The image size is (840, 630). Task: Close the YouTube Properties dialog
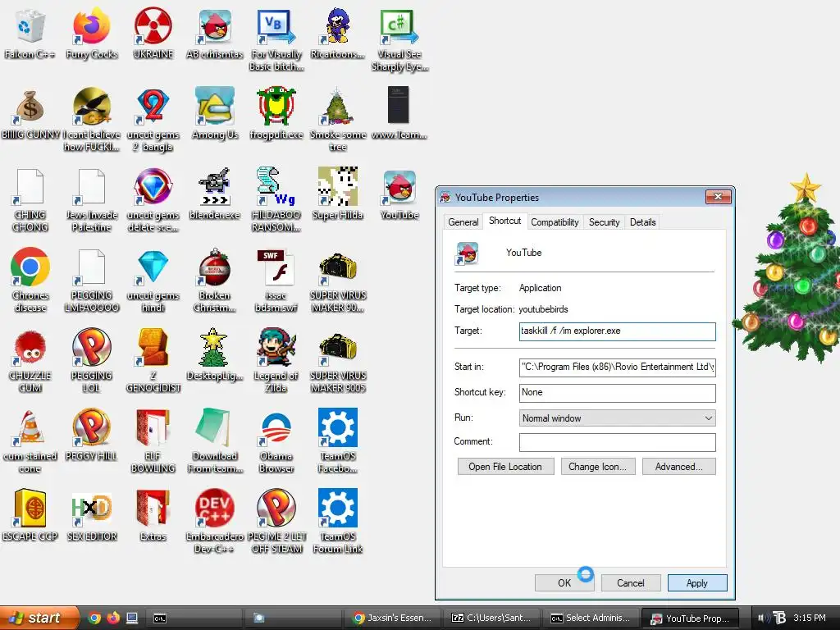click(718, 197)
